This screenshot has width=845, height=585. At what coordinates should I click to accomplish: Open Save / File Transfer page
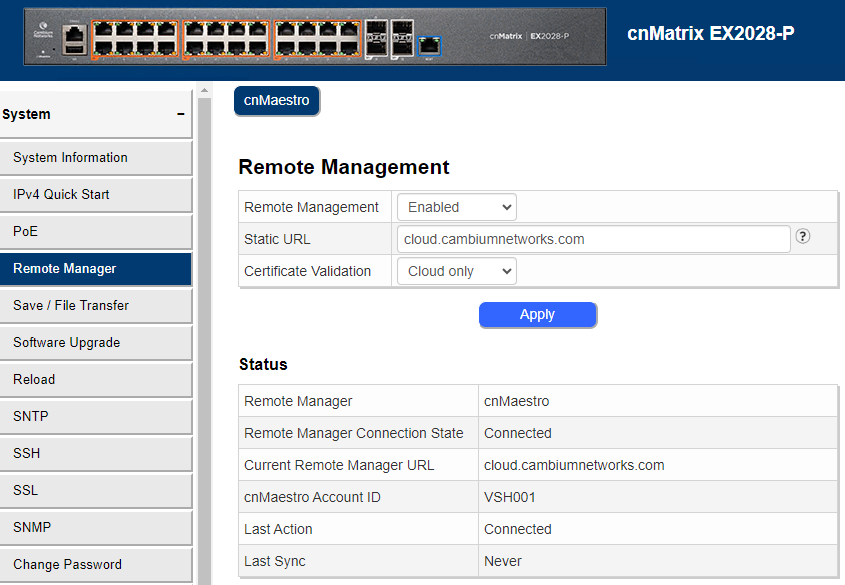tap(96, 305)
